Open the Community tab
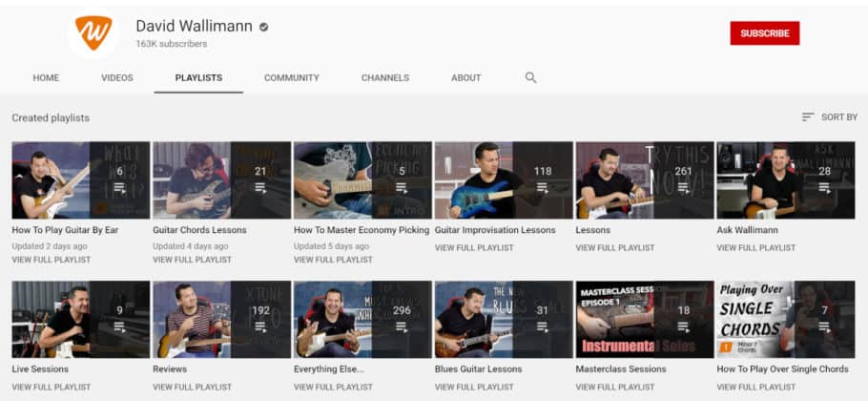This screenshot has height=401, width=868. tap(291, 78)
